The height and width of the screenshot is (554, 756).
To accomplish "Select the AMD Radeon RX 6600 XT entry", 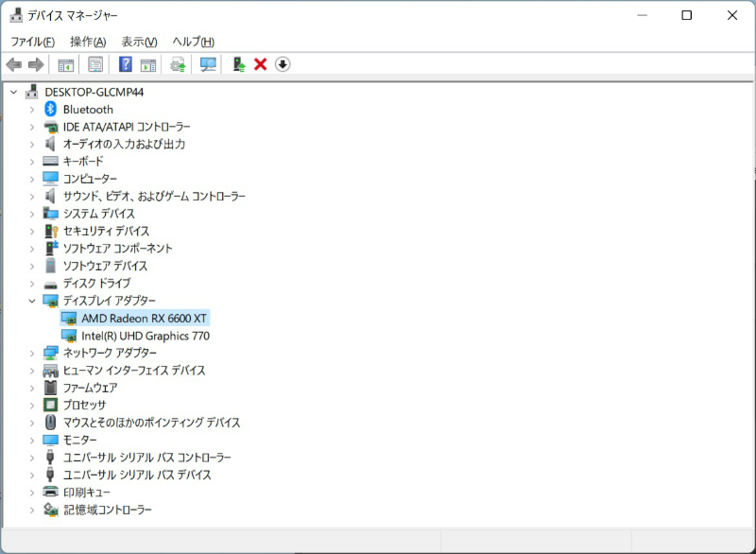I will 144,319.
